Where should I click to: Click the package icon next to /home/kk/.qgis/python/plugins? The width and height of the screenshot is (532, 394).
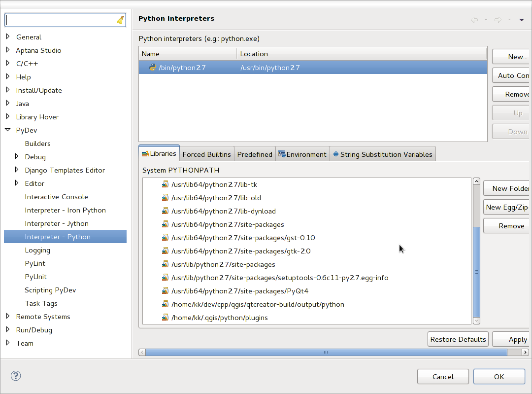[165, 318]
